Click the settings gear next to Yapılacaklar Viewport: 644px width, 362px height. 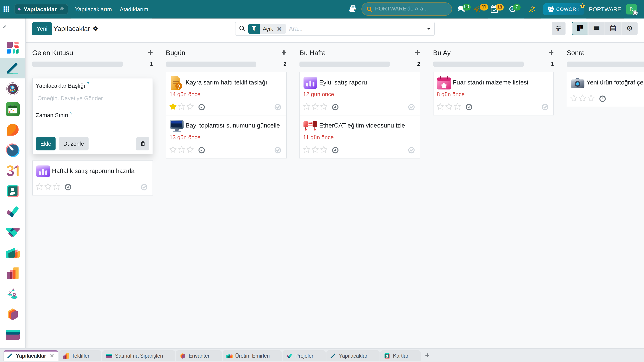pos(95,29)
